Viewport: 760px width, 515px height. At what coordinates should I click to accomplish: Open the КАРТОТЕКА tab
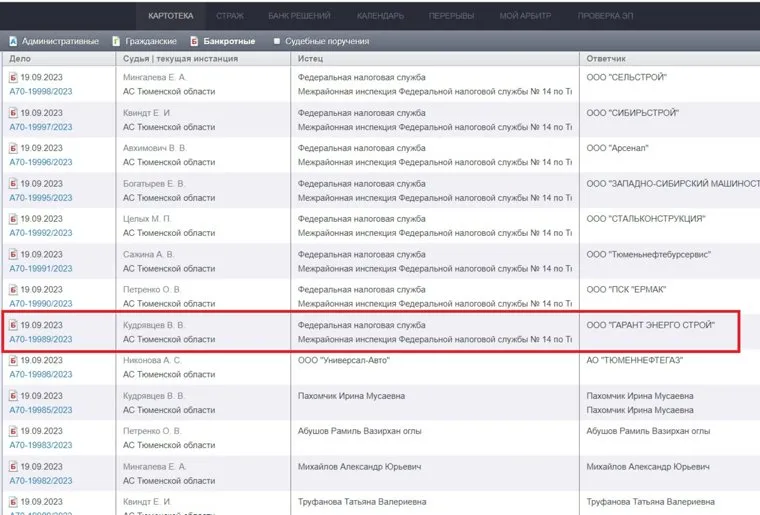[x=171, y=16]
